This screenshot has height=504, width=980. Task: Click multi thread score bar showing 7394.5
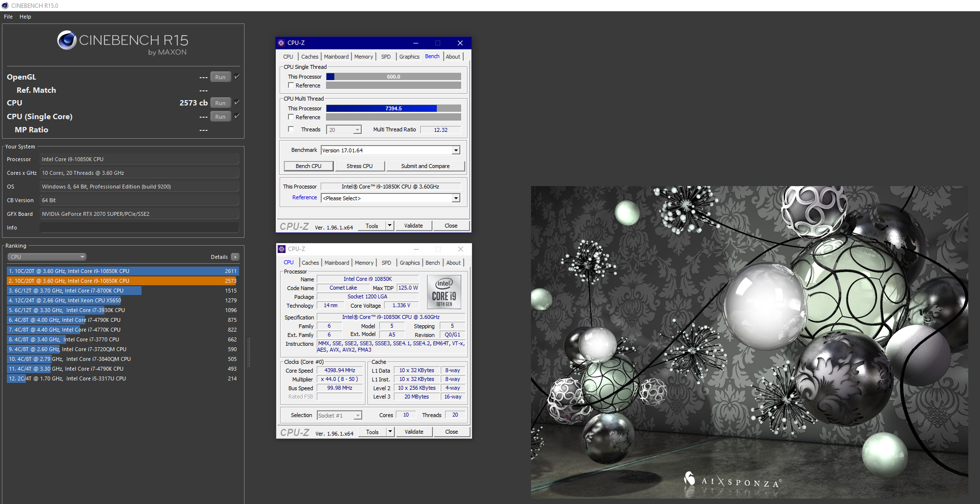click(x=393, y=108)
